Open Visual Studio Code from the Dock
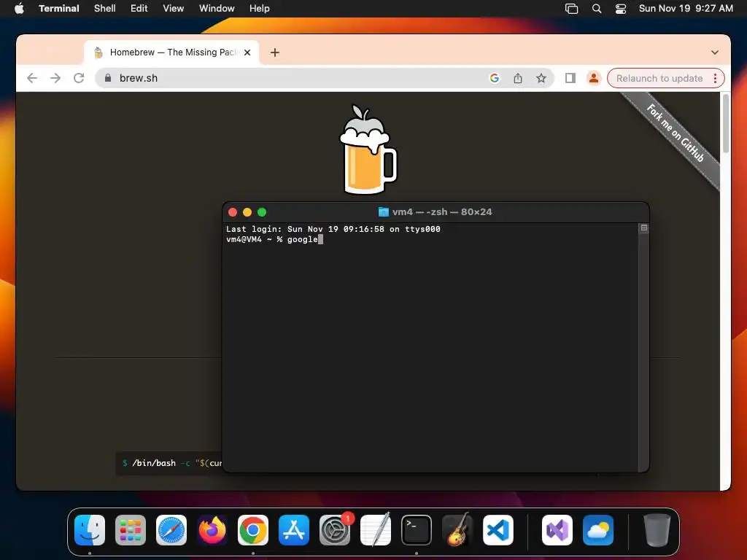 tap(498, 530)
